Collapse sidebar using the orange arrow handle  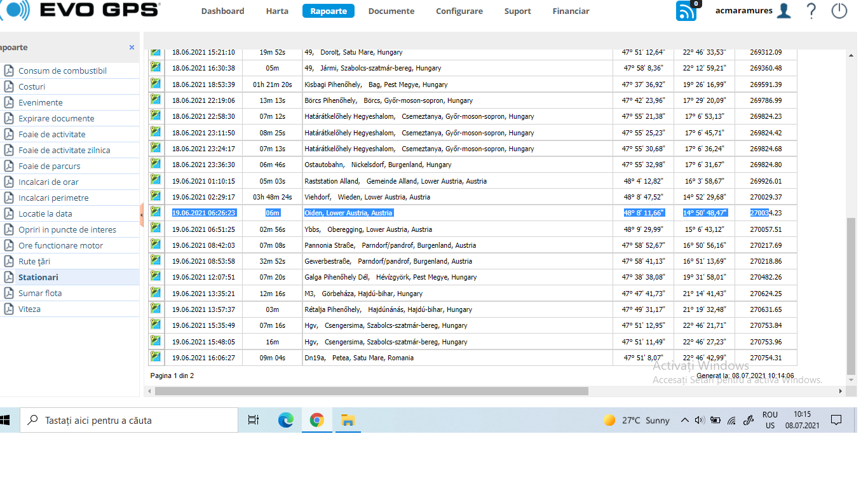coord(142,215)
